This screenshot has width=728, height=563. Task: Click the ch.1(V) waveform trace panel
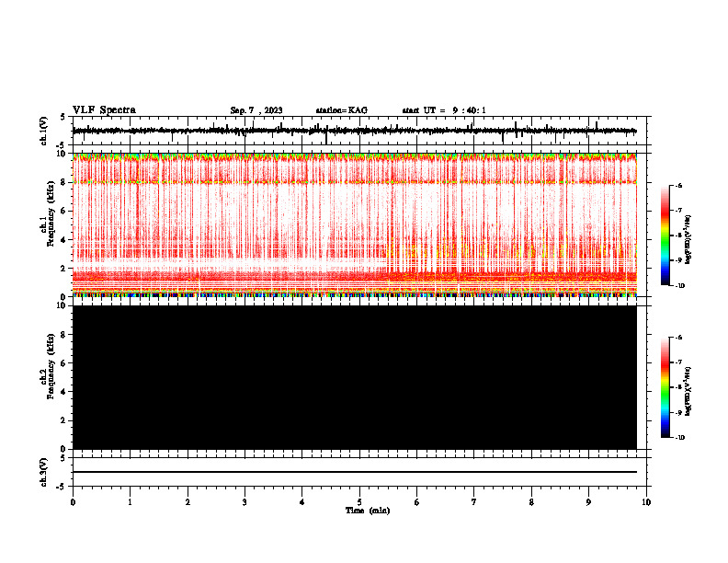361,131
